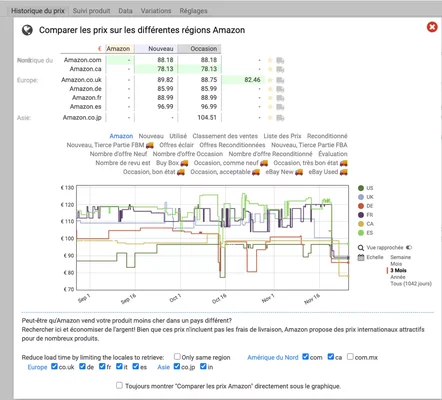Set chart scale to Année

(398, 277)
